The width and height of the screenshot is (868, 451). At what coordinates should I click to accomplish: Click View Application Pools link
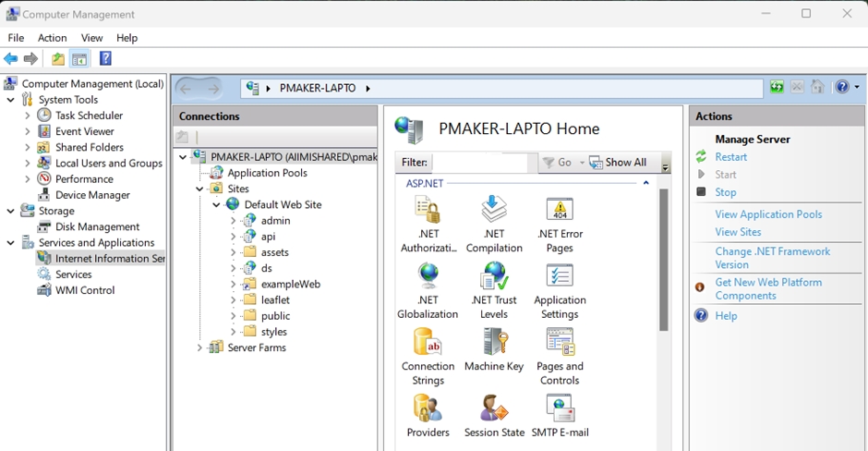pyautogui.click(x=767, y=214)
